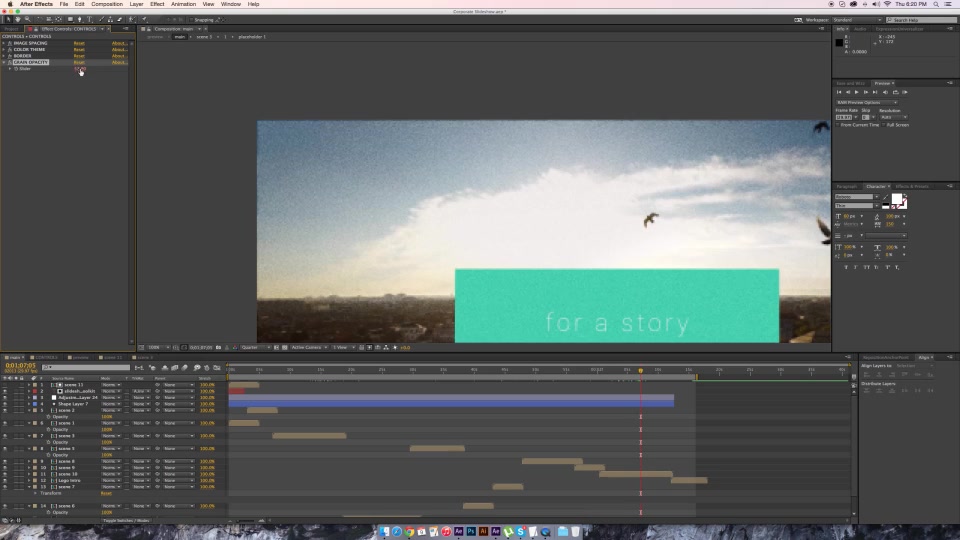Enable the Full Screen checkbox
The width and height of the screenshot is (960, 540).
pos(883,125)
